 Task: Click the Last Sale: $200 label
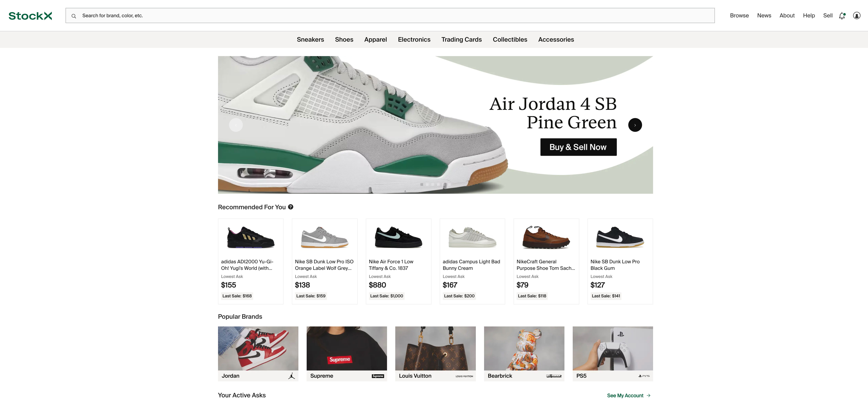pyautogui.click(x=459, y=296)
